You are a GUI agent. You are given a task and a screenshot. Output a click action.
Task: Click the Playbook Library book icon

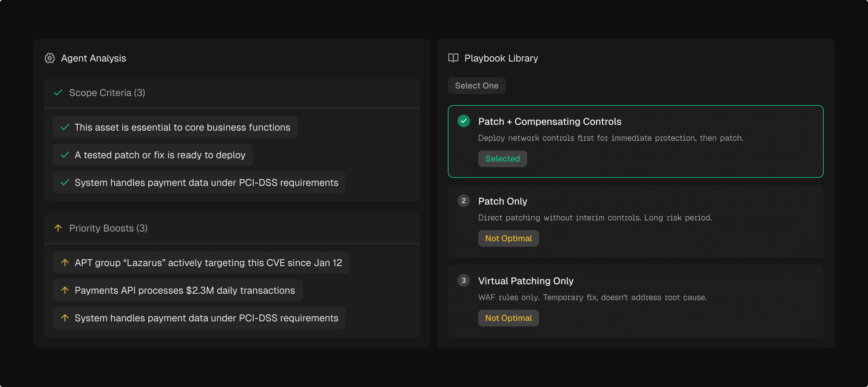point(453,58)
